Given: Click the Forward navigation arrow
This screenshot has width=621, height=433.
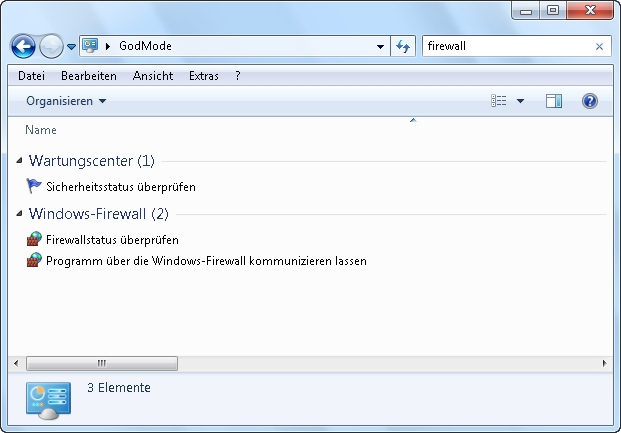Looking at the screenshot, I should (x=51, y=46).
